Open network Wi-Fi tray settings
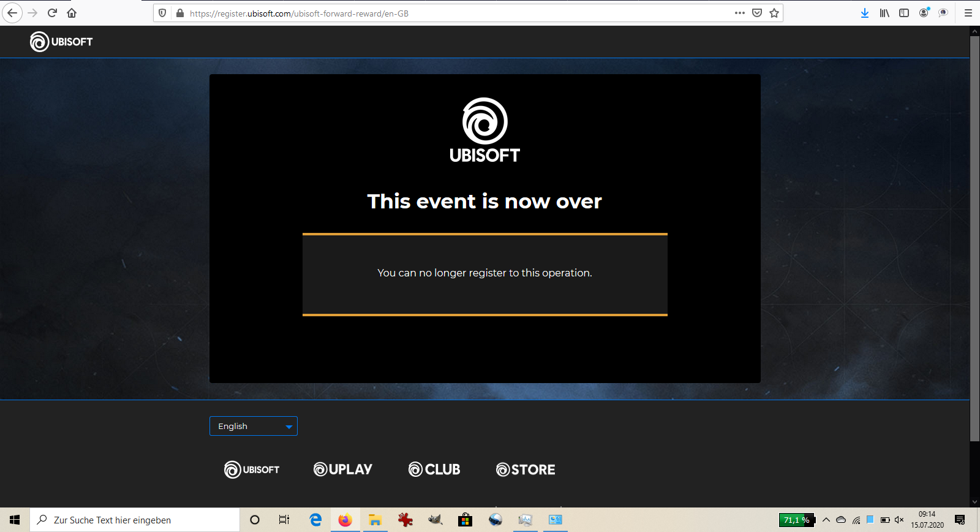This screenshot has width=980, height=532. [856, 520]
